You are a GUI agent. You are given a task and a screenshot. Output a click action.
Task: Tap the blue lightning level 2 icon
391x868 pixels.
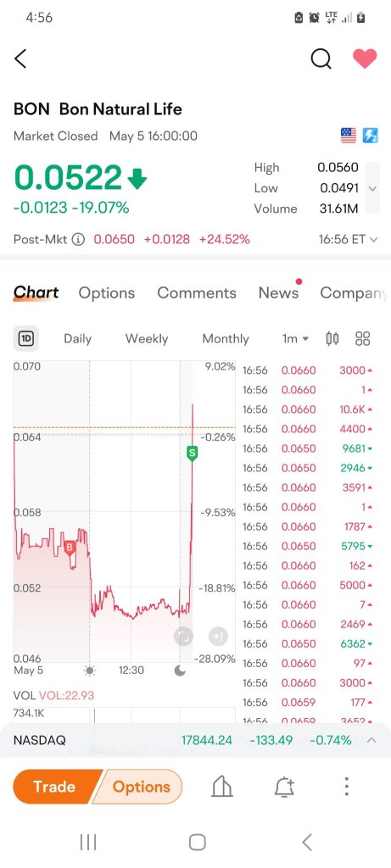(370, 136)
